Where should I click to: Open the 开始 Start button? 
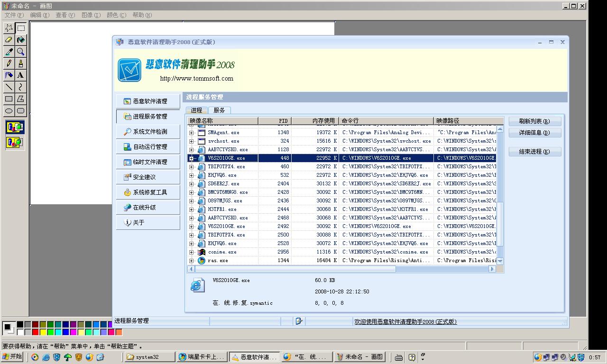point(12,357)
